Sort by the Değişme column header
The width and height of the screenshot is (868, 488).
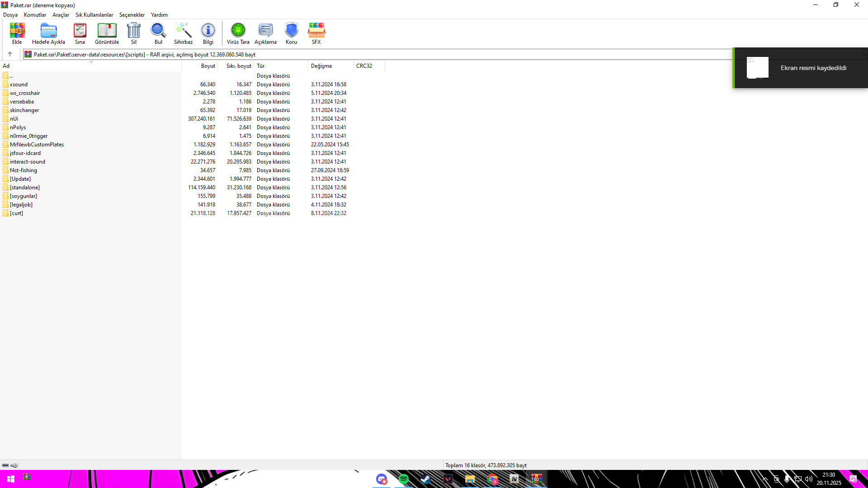pos(321,66)
